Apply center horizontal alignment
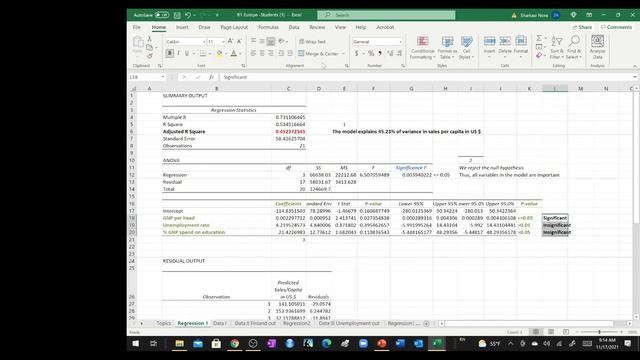The image size is (640, 360). (262, 53)
